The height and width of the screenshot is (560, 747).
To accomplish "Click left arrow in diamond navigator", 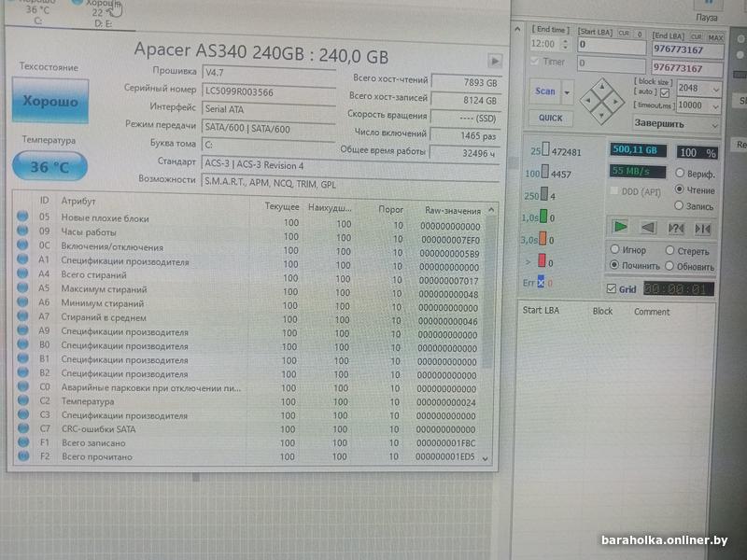I will coord(587,101).
